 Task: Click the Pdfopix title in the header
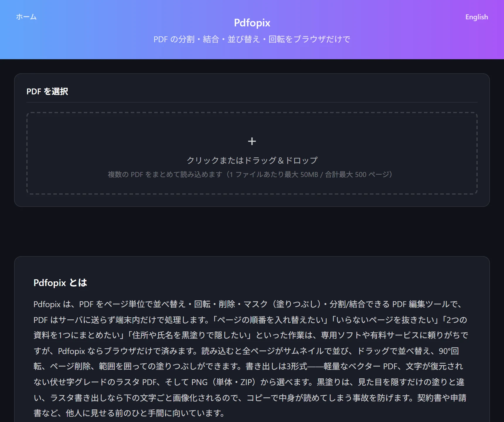pyautogui.click(x=252, y=23)
